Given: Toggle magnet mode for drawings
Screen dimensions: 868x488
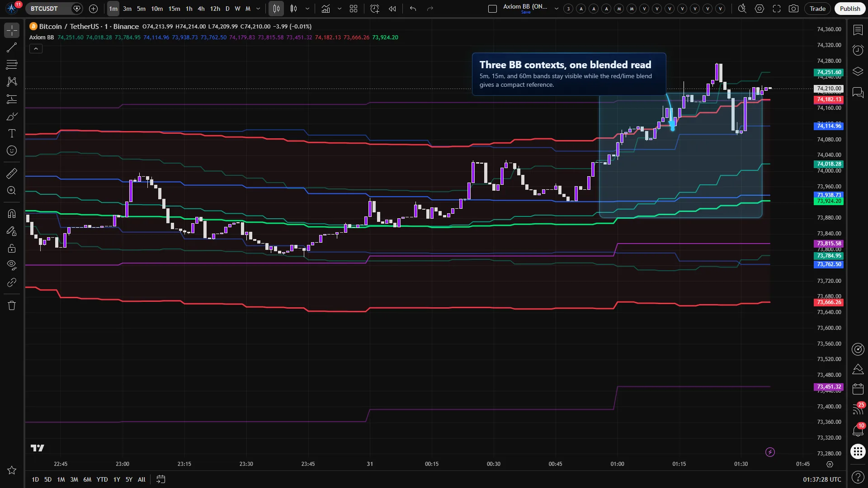Looking at the screenshot, I should [x=12, y=214].
